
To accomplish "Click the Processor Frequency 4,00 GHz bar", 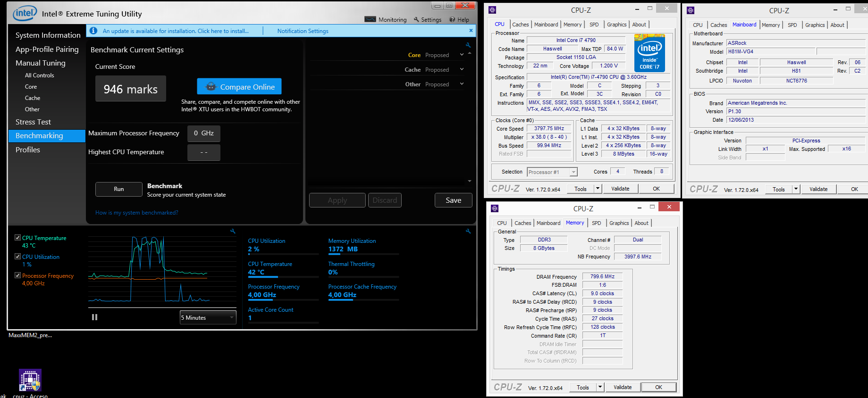I will pos(283,299).
